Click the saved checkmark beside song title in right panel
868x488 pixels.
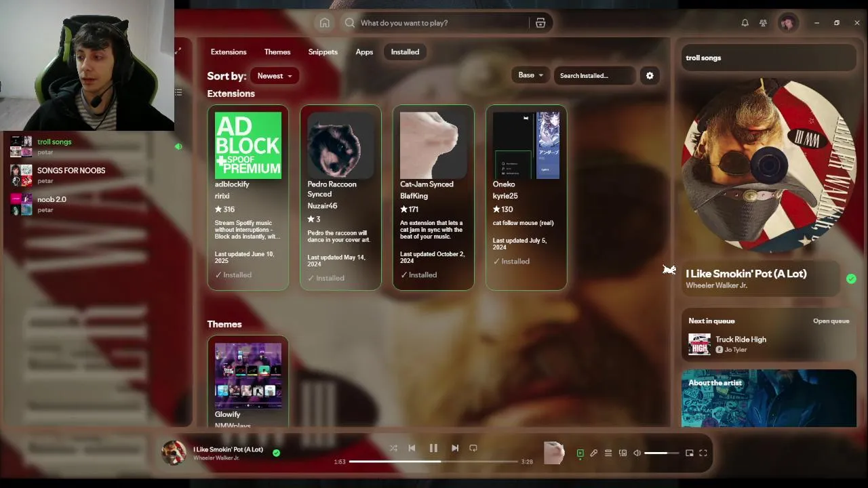tap(851, 279)
